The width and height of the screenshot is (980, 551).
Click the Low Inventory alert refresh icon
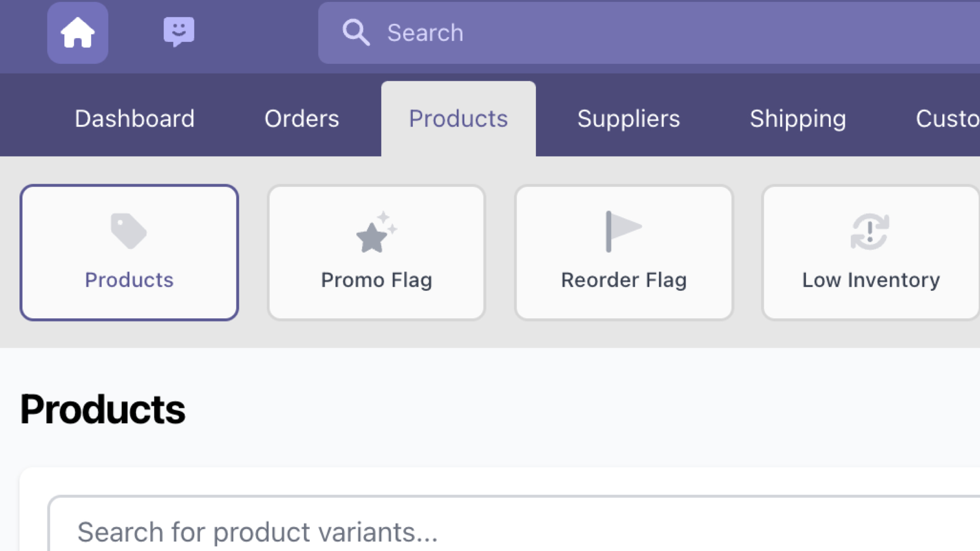click(870, 232)
